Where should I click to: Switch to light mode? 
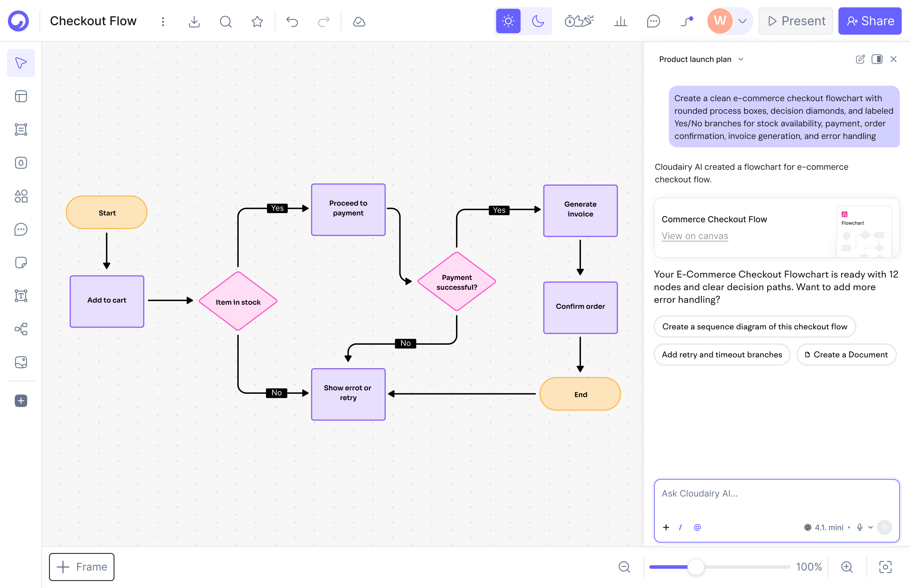(508, 21)
